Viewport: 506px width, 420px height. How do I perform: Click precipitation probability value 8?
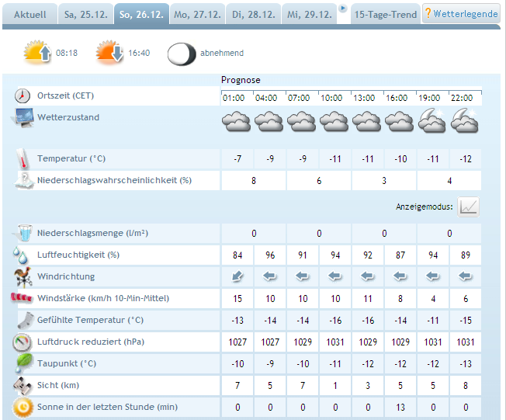pos(254,180)
